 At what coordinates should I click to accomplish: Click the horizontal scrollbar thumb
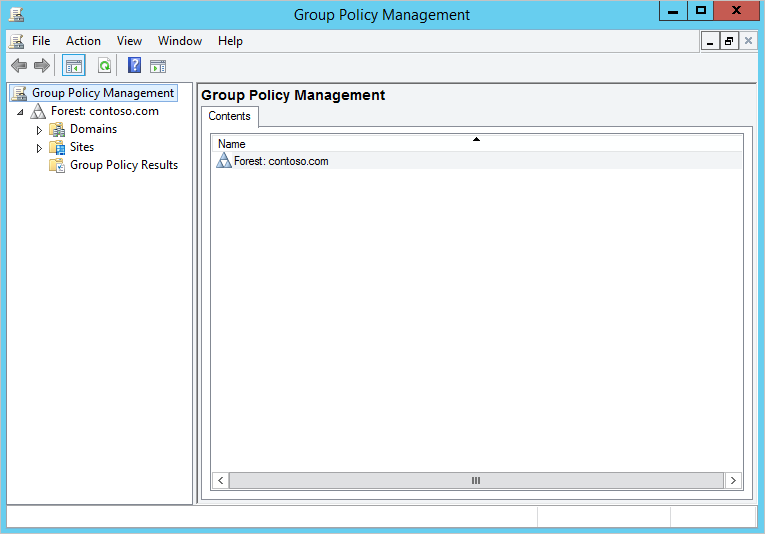point(476,480)
